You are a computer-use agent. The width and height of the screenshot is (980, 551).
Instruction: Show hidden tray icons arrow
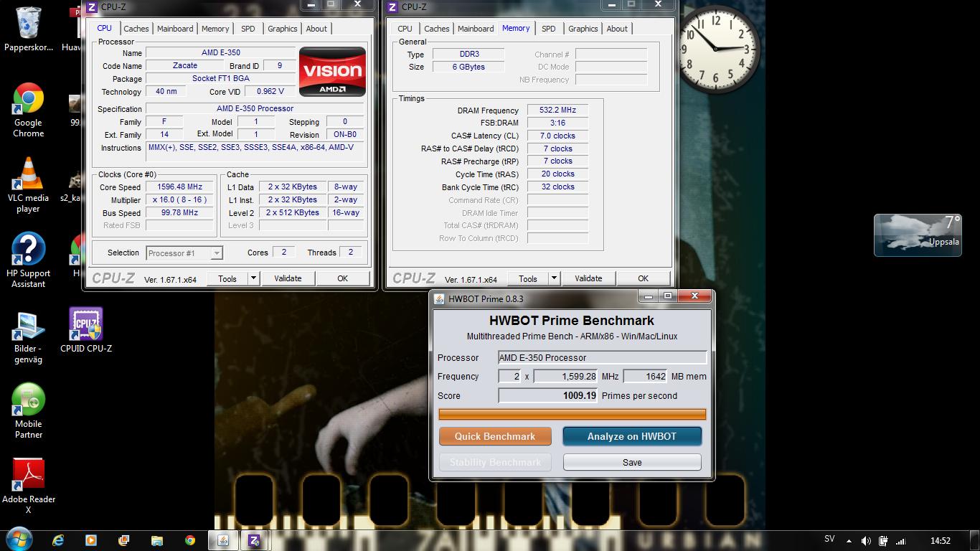click(849, 541)
